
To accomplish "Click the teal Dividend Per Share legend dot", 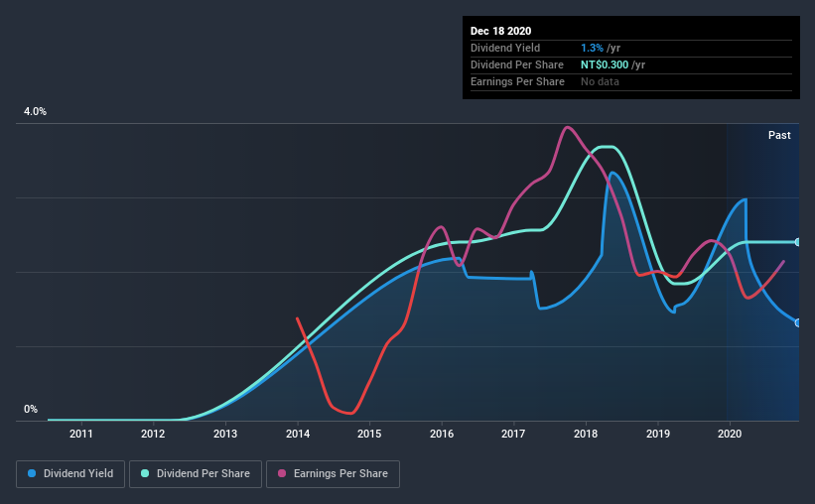I will coord(145,473).
